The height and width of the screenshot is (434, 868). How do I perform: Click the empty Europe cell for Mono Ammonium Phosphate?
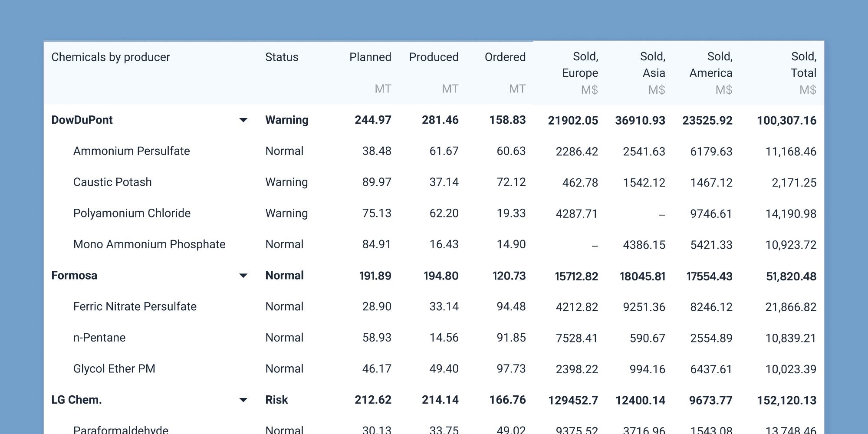pyautogui.click(x=595, y=246)
